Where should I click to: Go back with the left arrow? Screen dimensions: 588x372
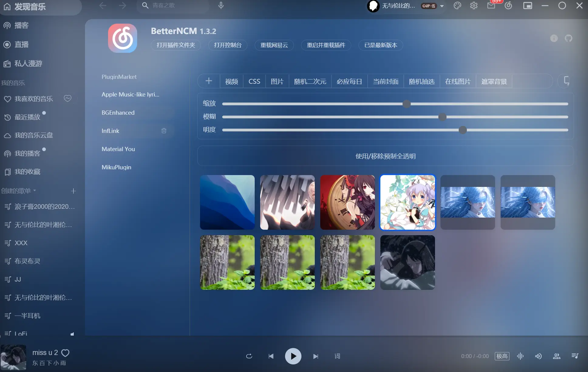(103, 5)
